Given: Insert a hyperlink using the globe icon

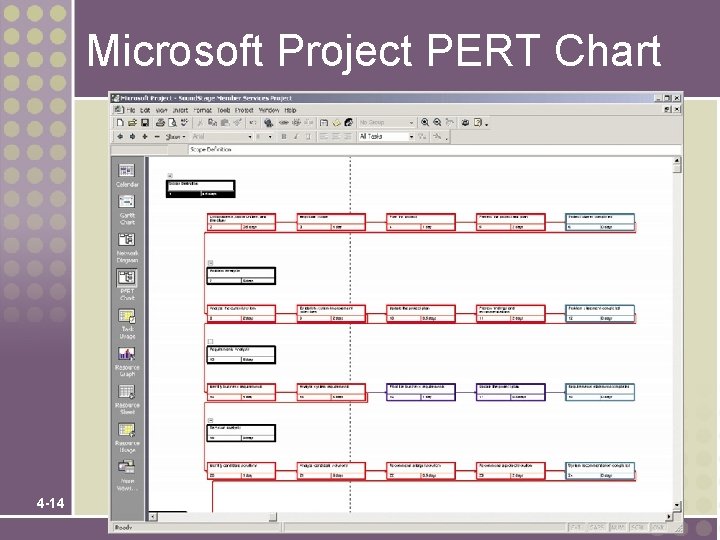Looking at the screenshot, I should [x=268, y=123].
